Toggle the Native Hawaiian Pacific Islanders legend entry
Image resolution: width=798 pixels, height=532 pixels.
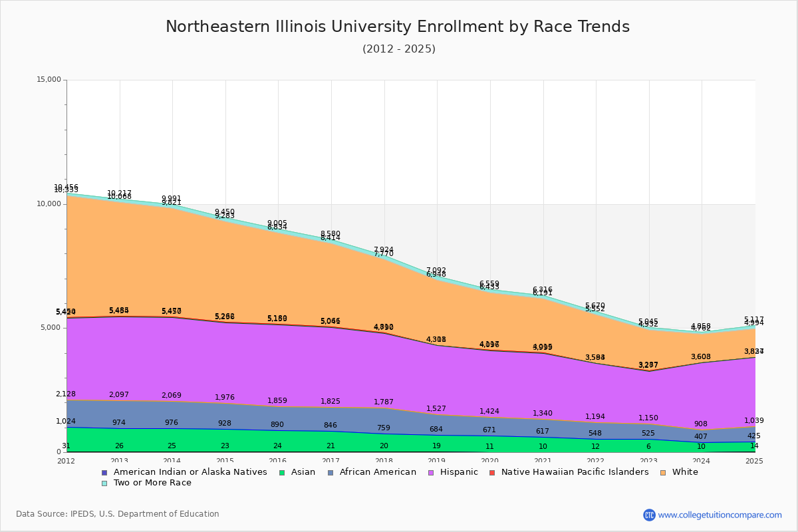click(569, 472)
